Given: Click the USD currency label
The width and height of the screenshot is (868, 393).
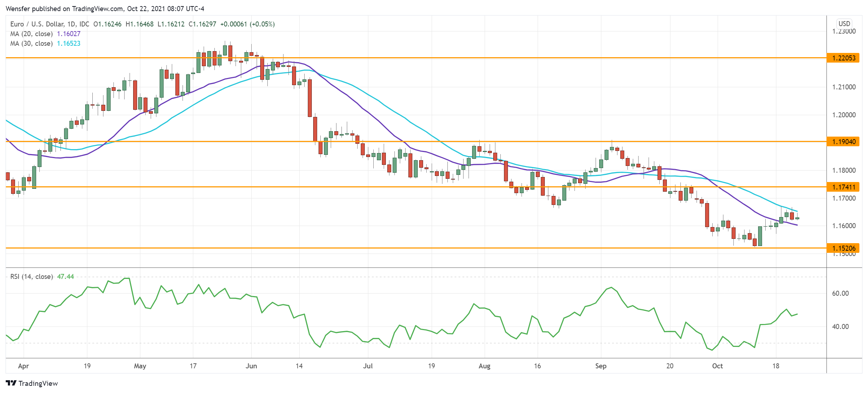Looking at the screenshot, I should (844, 24).
